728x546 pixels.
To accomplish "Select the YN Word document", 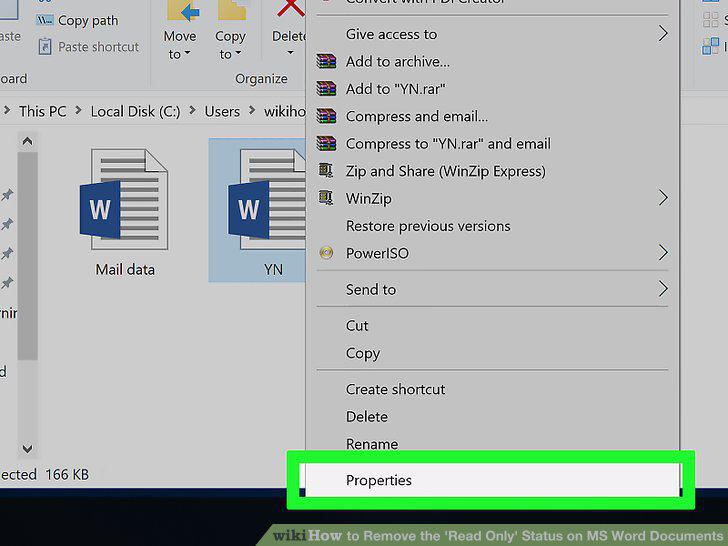I will [x=258, y=210].
